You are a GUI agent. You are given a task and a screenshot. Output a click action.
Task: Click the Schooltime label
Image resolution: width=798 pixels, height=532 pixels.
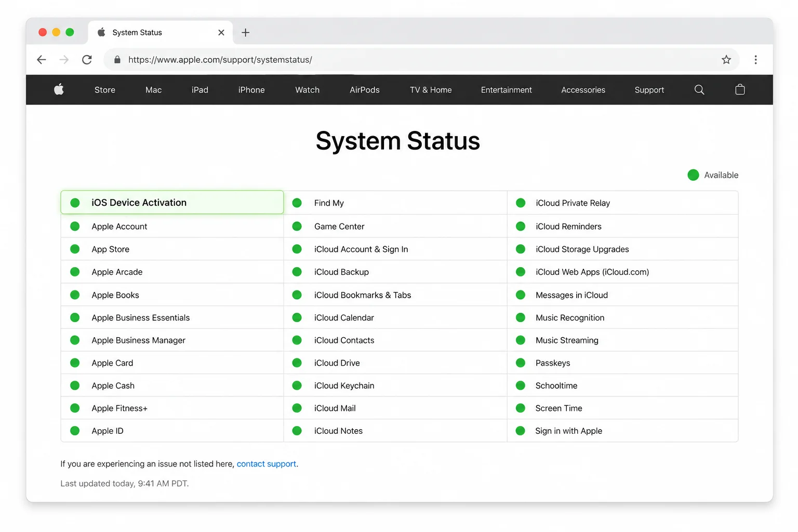pyautogui.click(x=556, y=385)
